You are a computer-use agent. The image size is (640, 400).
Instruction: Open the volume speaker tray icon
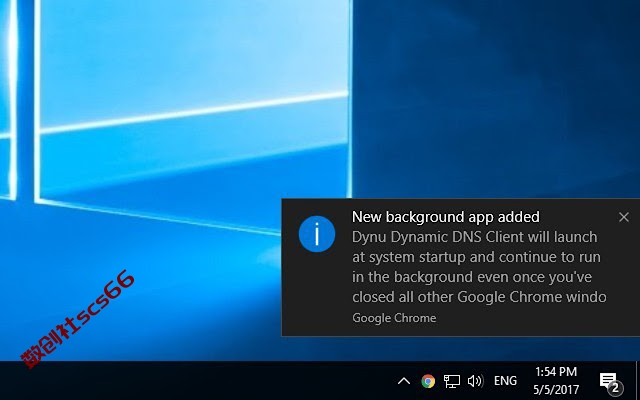tap(476, 381)
